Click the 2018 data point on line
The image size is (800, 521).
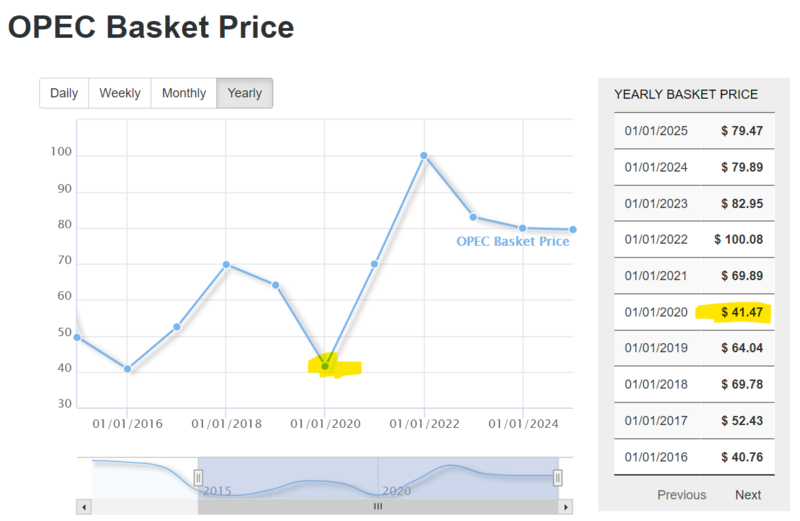(227, 264)
